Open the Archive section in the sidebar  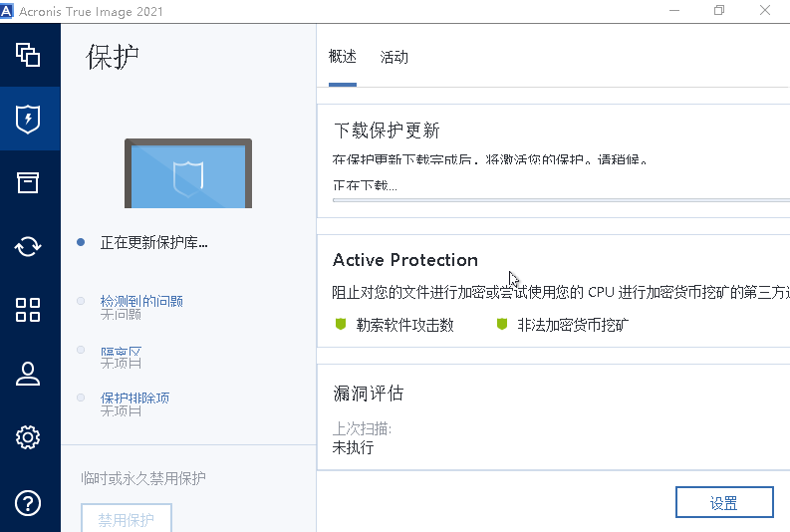tap(28, 182)
